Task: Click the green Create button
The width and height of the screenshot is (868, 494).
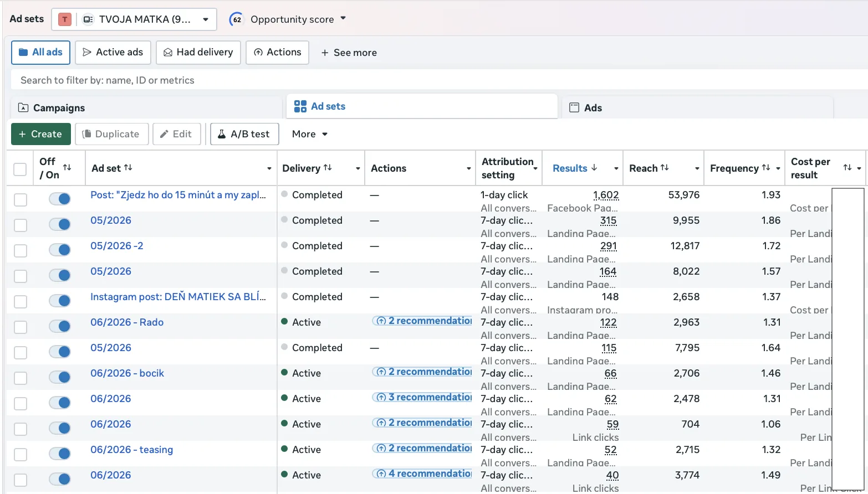Action: tap(41, 134)
